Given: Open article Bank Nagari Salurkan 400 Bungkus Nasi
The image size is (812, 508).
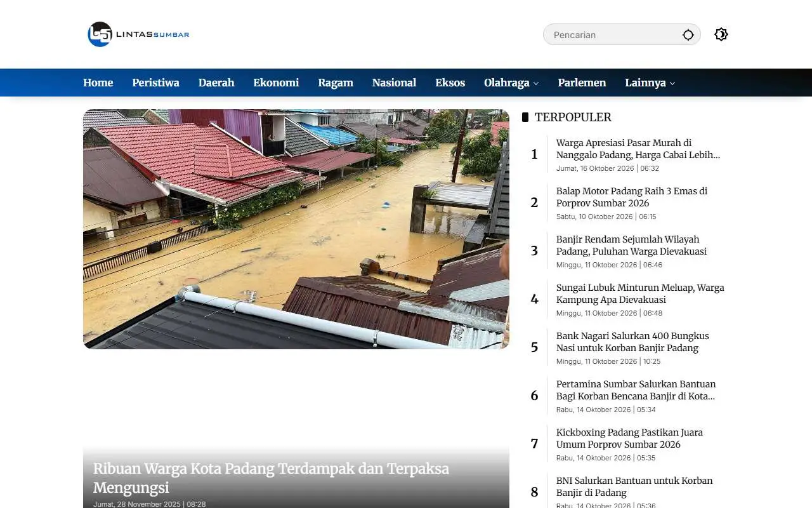Looking at the screenshot, I should click(632, 342).
